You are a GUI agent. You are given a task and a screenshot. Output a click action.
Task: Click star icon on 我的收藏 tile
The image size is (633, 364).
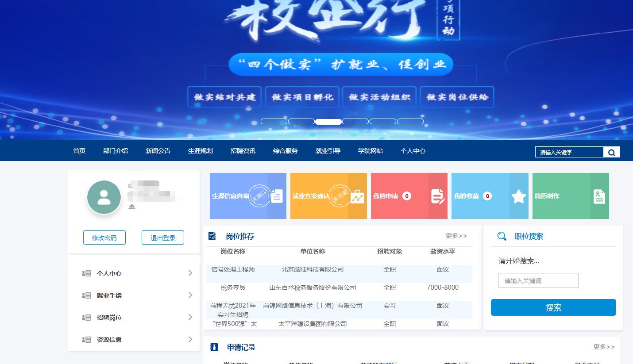[519, 196]
